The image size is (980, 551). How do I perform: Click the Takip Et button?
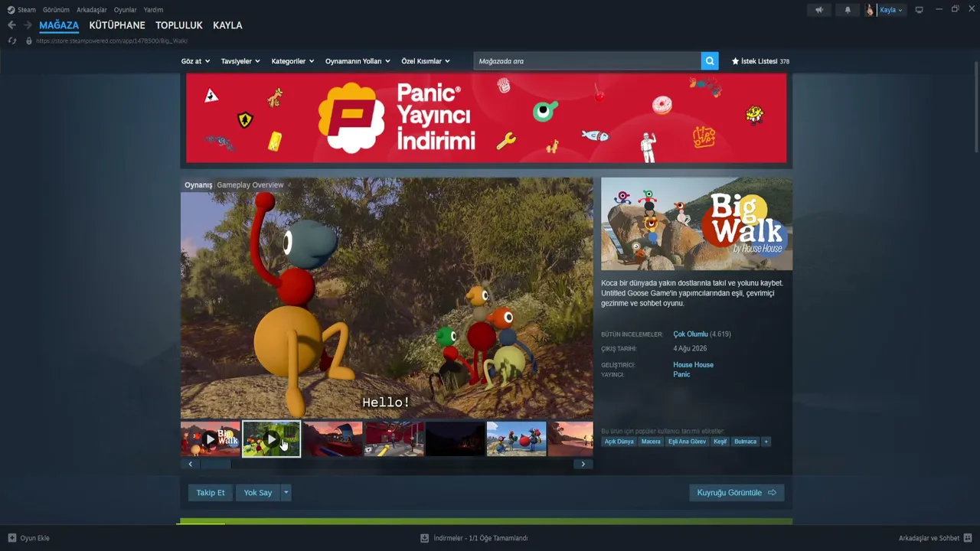(x=211, y=493)
